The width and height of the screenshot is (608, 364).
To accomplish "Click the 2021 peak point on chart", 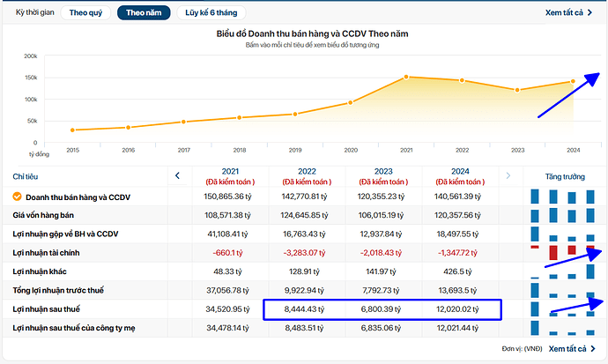I will coord(405,77).
